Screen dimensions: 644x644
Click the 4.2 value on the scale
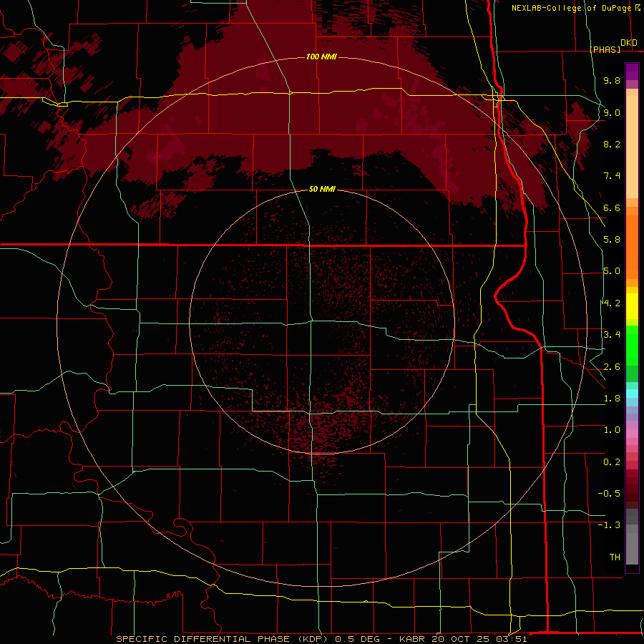[x=612, y=303]
